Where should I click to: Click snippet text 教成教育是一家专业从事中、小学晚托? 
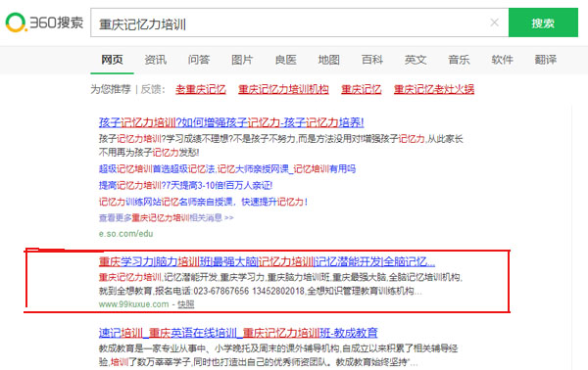click(278, 348)
